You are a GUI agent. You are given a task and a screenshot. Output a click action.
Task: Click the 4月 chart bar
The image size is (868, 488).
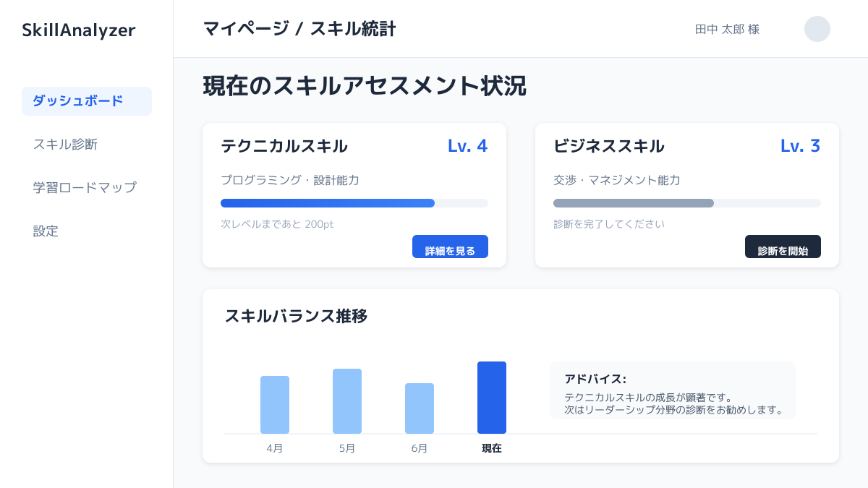tap(275, 405)
